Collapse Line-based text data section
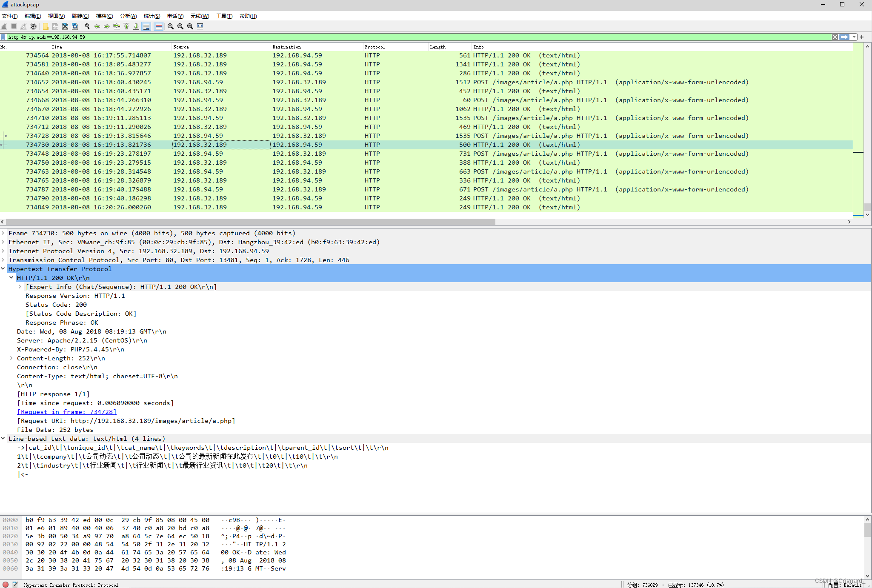This screenshot has height=588, width=872. point(3,439)
